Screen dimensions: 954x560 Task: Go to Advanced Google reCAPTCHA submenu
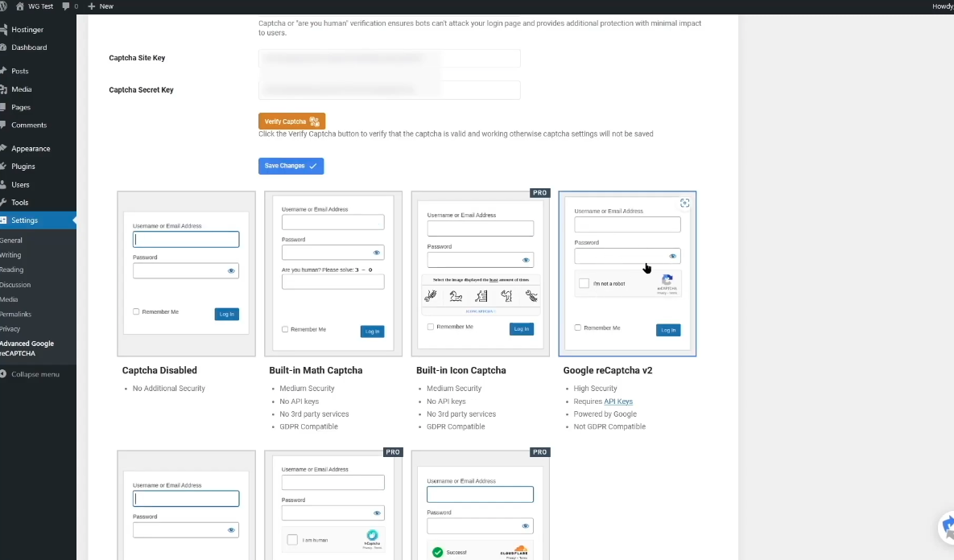[27, 348]
